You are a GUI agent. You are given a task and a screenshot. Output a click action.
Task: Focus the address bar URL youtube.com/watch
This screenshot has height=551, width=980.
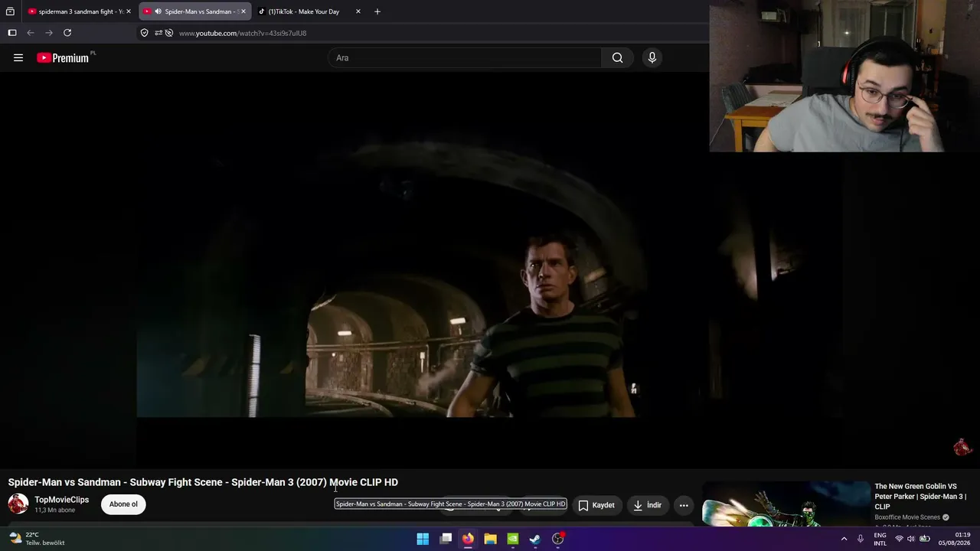(243, 33)
